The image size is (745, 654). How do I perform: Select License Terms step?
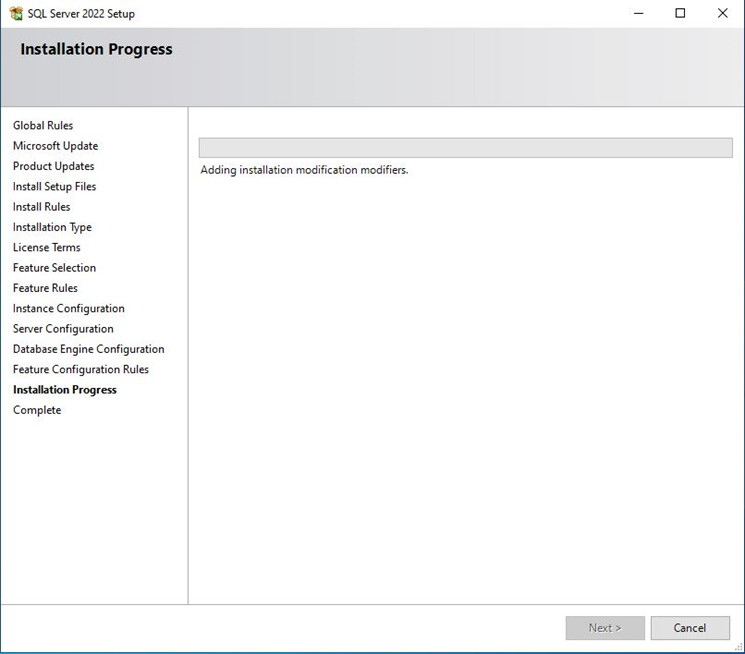click(47, 247)
